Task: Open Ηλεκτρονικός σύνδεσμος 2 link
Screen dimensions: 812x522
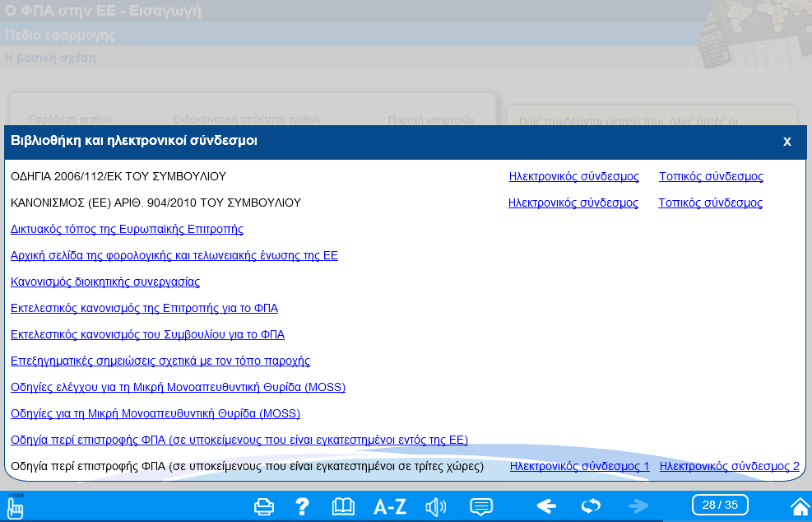Action: pyautogui.click(x=729, y=467)
